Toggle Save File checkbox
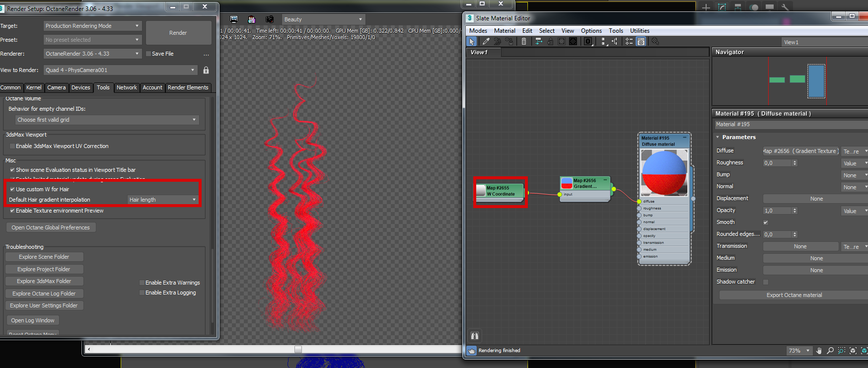Image resolution: width=868 pixels, height=368 pixels. click(148, 54)
